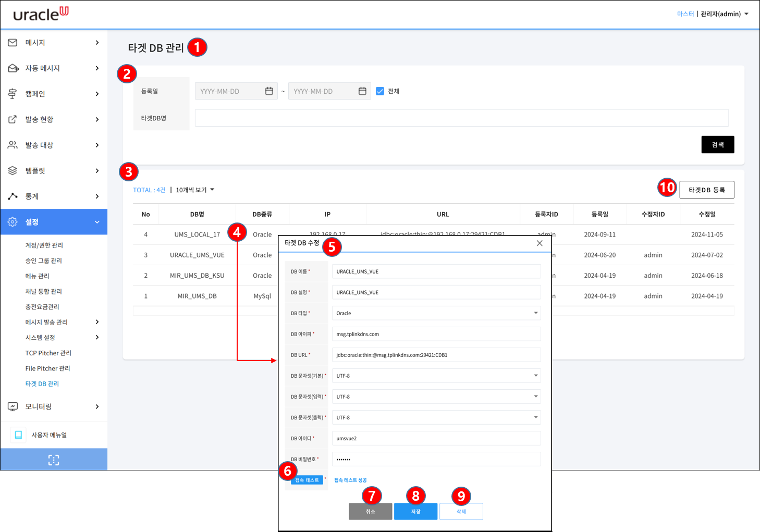Expand the 메시지 발송 관리 submenu chevron
The image size is (760, 532).
click(x=97, y=322)
